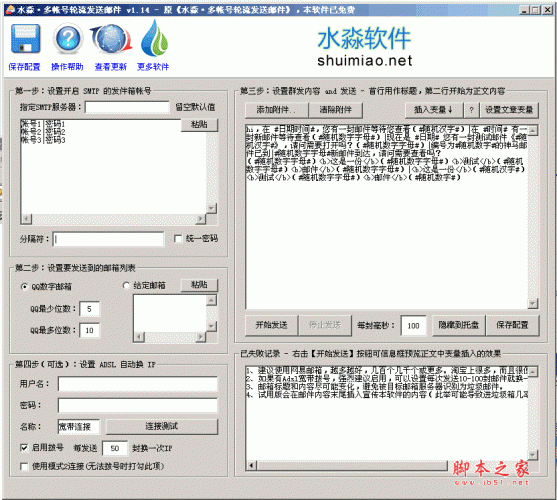
Task: Click log line 邮箱标题和内容尽可能变化
Action: coord(375,386)
